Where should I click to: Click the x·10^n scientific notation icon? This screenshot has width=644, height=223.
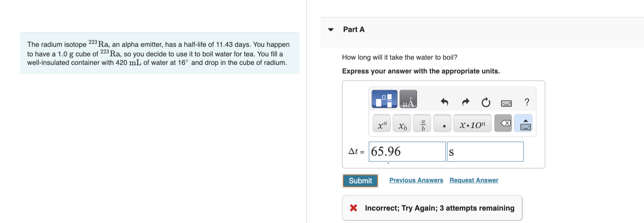pyautogui.click(x=472, y=123)
